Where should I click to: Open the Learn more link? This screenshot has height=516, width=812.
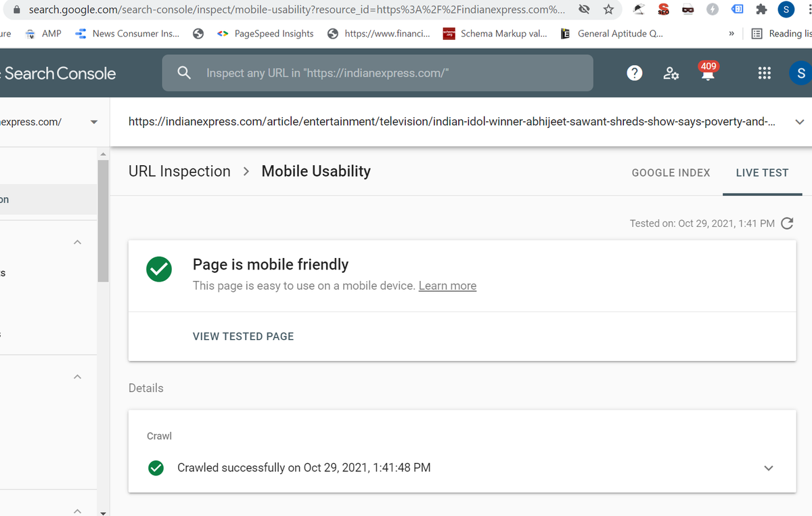tap(447, 286)
